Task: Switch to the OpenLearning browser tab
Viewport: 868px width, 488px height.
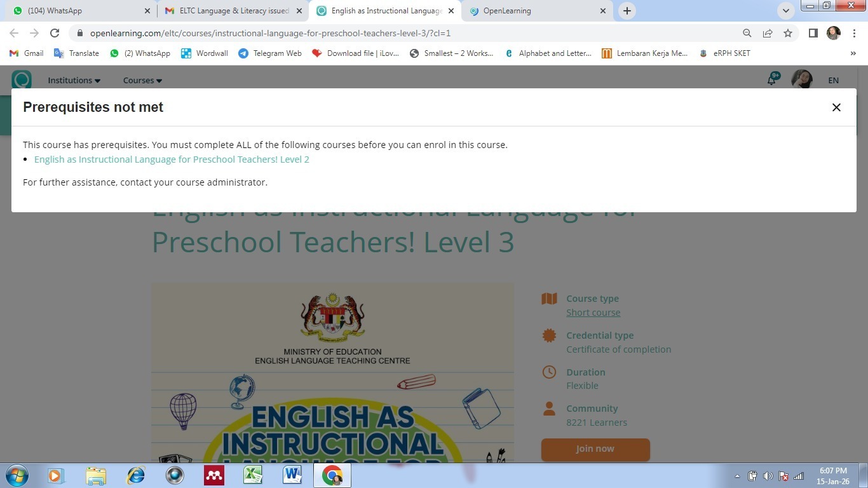Action: point(537,11)
